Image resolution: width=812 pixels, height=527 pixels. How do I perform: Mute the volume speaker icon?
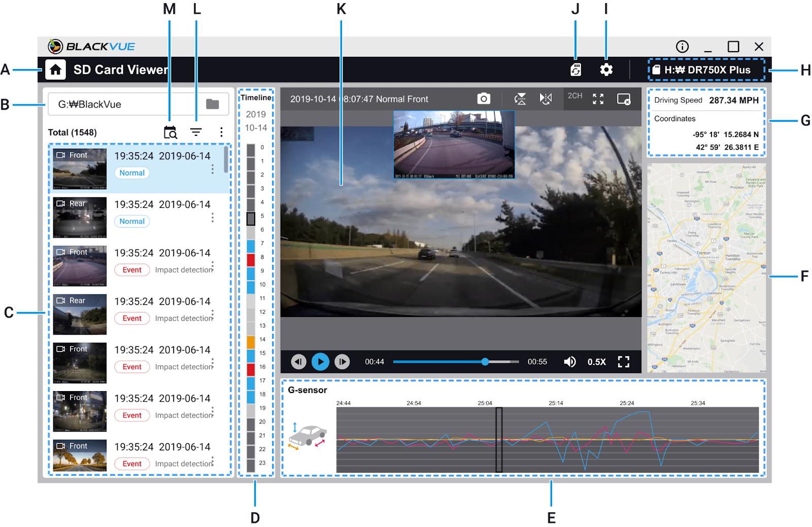pyautogui.click(x=570, y=362)
